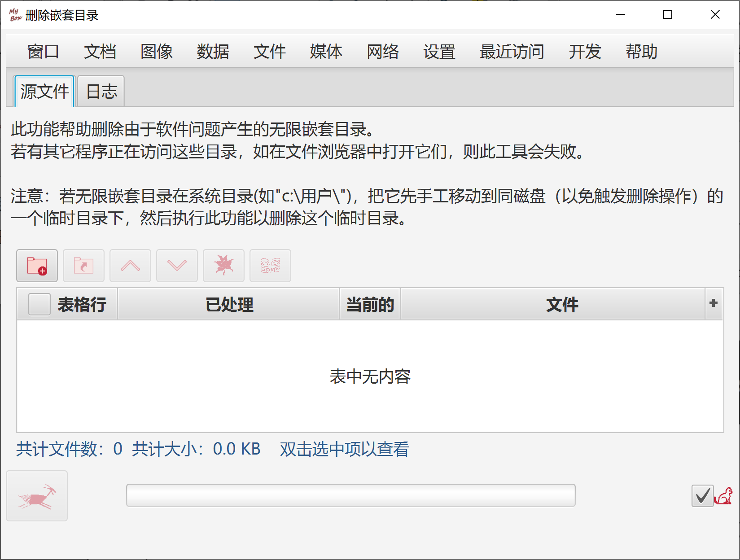Switch to the 日志 tab
This screenshot has width=740, height=560.
pos(101,92)
